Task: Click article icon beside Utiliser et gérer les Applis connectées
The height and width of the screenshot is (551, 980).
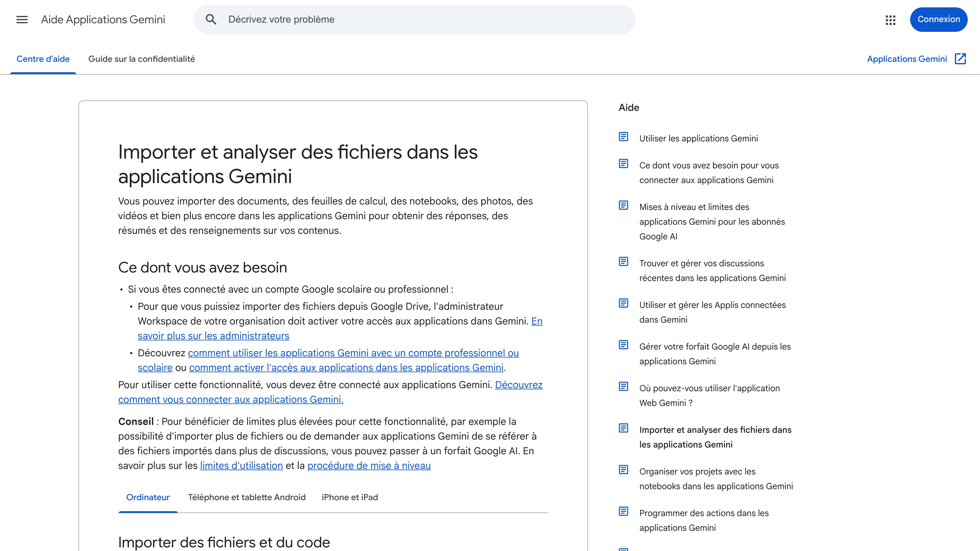Action: coord(624,303)
